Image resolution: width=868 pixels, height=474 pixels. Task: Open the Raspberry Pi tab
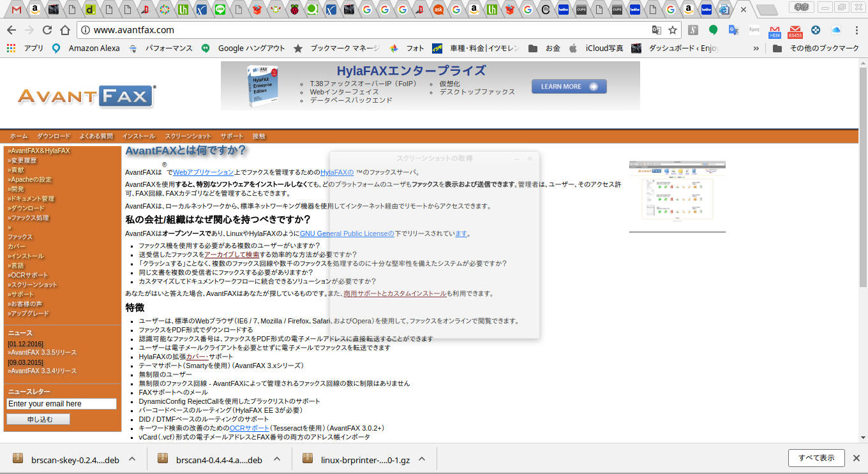coord(294,10)
